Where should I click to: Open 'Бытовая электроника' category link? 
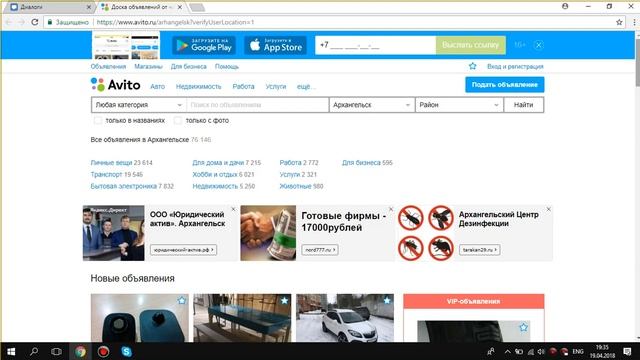(x=124, y=186)
